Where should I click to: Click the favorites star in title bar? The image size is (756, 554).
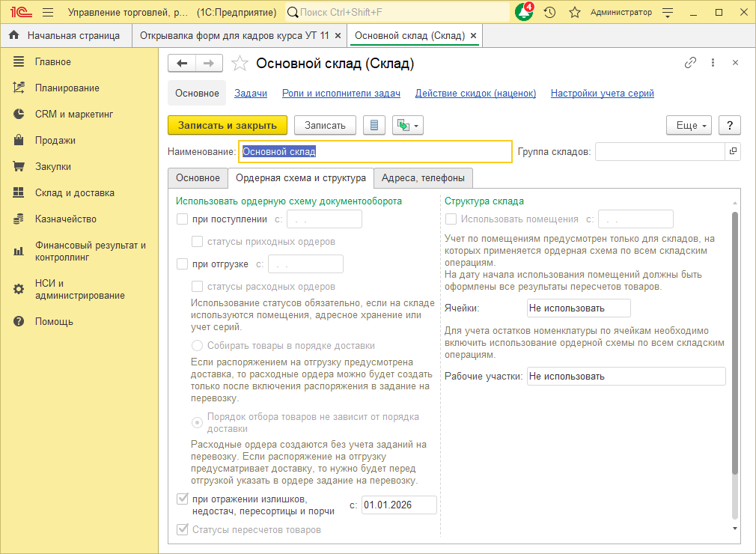pos(574,13)
